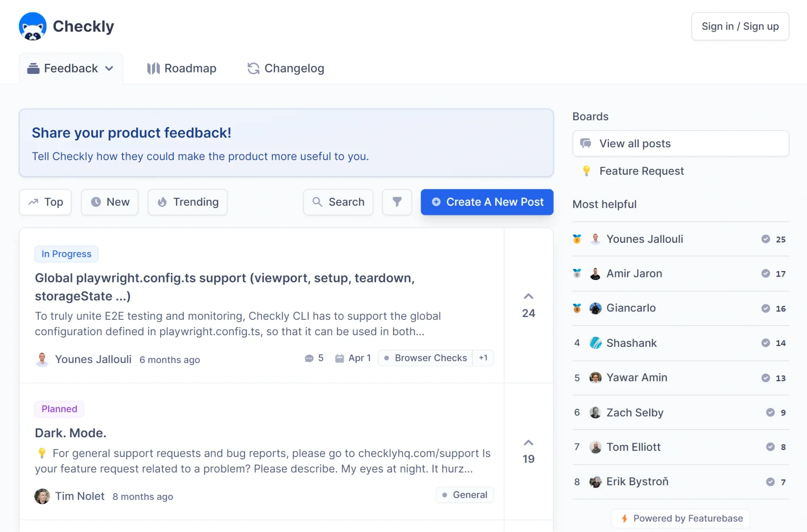Open the filter funnel icon button
This screenshot has width=807, height=532.
pos(397,202)
